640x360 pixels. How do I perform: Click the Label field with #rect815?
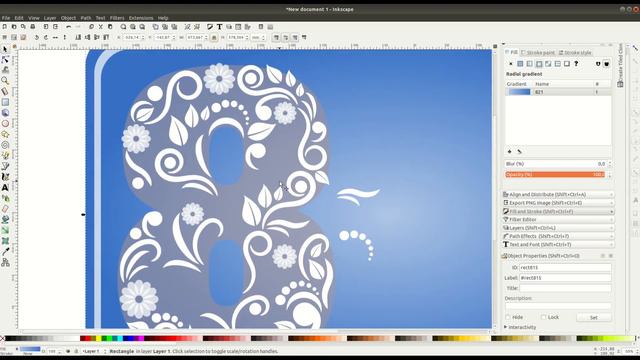click(x=565, y=278)
